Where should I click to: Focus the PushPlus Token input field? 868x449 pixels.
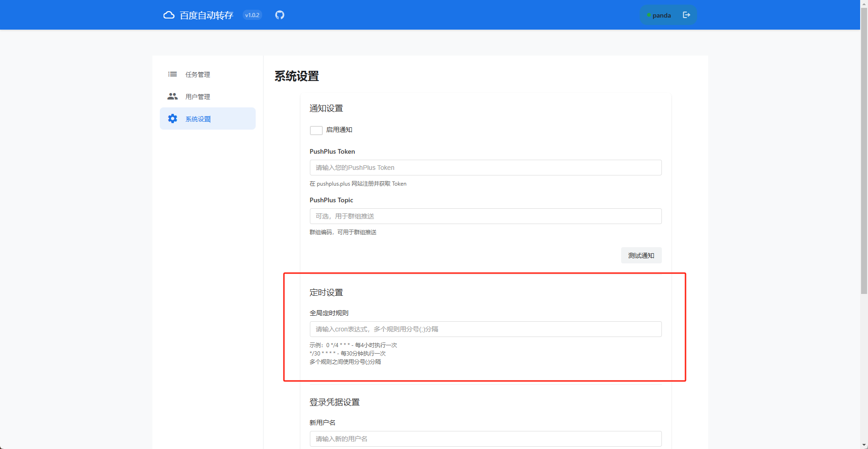click(x=485, y=168)
